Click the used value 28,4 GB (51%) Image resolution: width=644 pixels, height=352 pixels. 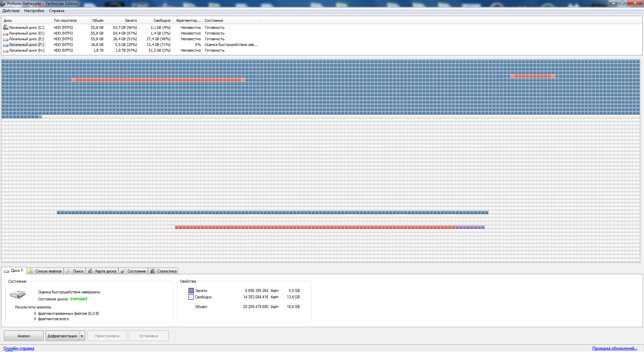tap(125, 39)
